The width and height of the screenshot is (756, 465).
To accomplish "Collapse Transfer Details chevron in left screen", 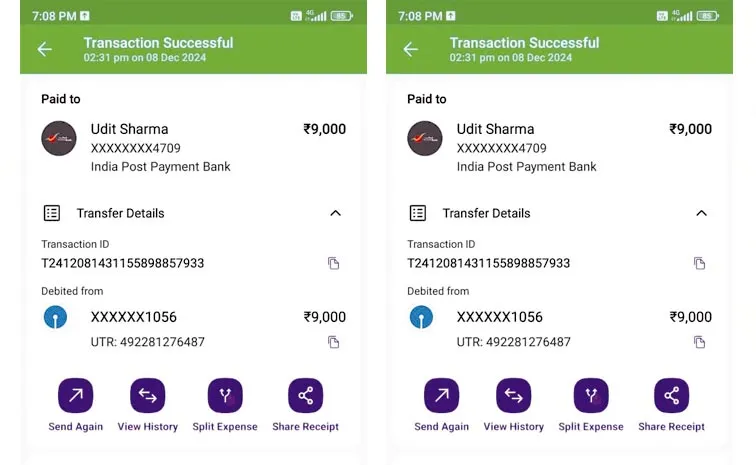I will [x=335, y=213].
